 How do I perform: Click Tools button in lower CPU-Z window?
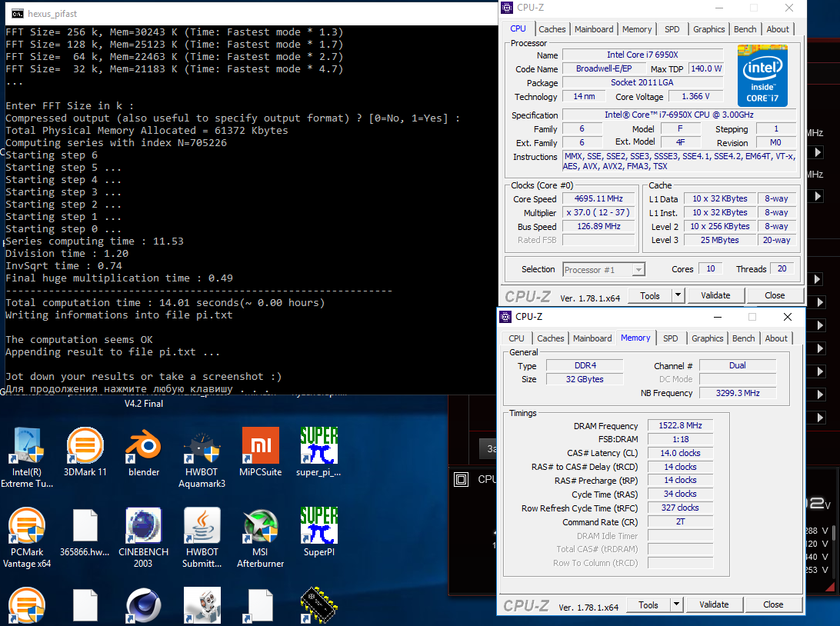point(648,604)
